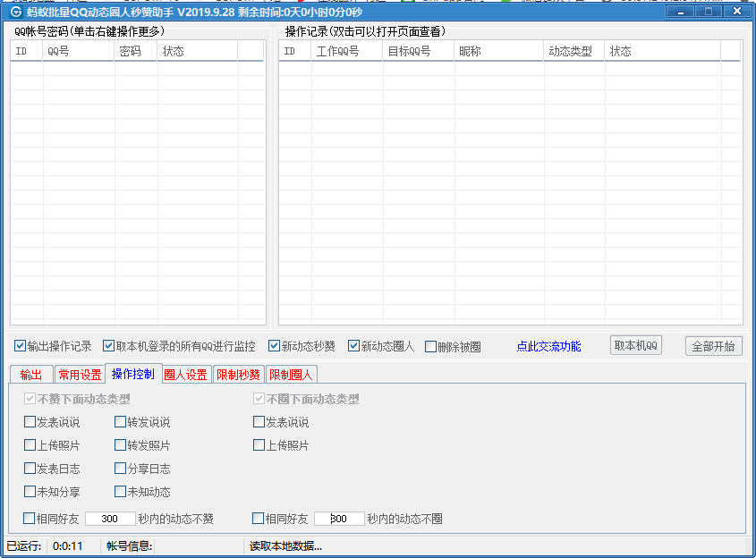Switch to the 常用设置 tab
The image size is (756, 558).
(80, 375)
